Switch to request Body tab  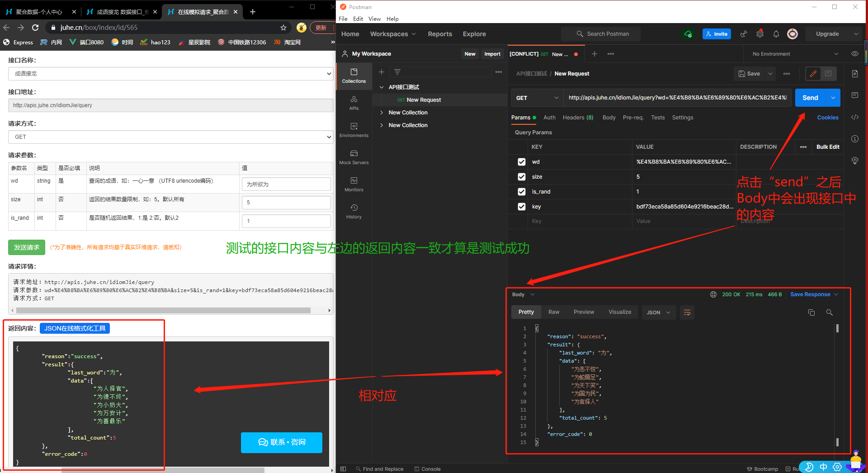(609, 118)
